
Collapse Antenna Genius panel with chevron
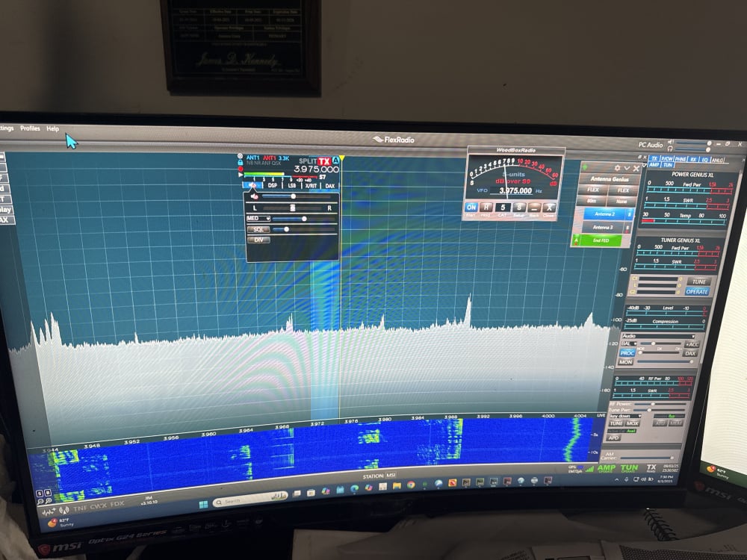(x=627, y=168)
